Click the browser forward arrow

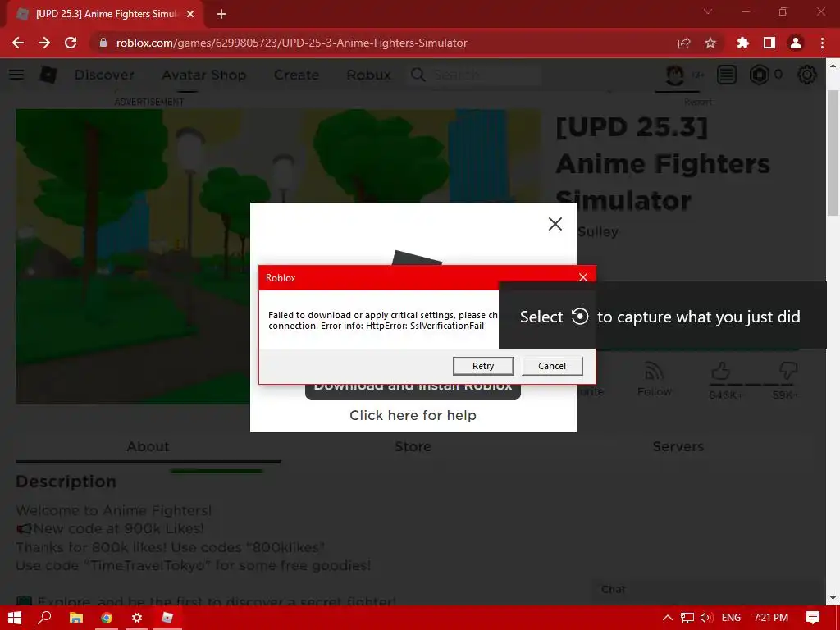[x=44, y=43]
